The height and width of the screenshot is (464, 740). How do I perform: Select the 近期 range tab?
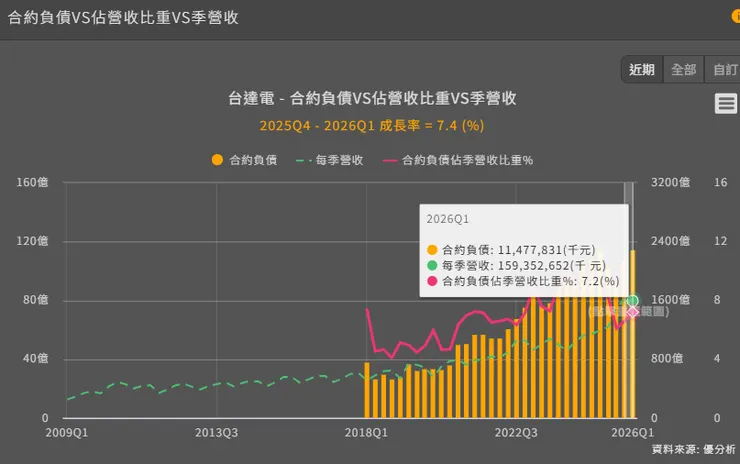point(642,70)
